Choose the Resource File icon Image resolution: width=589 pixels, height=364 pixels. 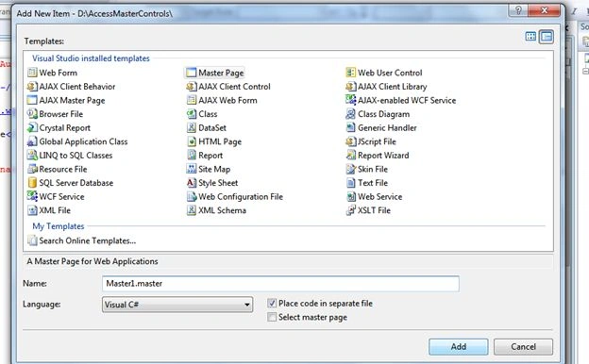[32, 169]
